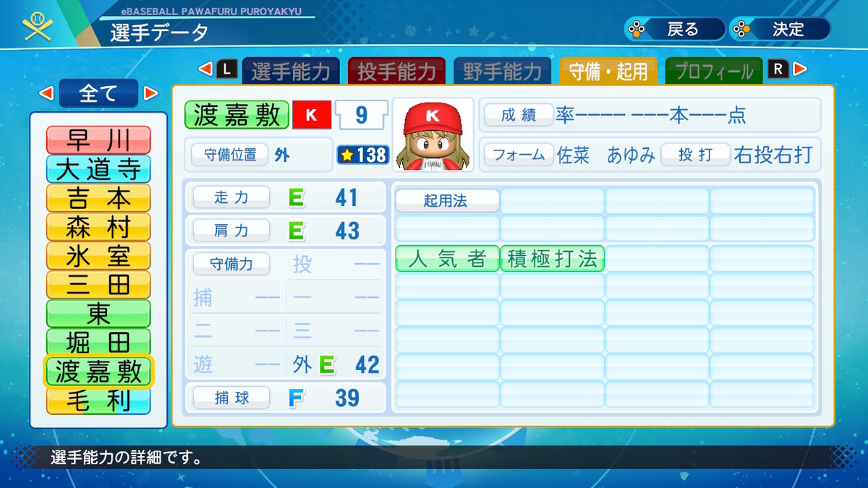Viewport: 868px width, 488px height.
Task: Open the 選手能力 tab
Action: coord(291,71)
